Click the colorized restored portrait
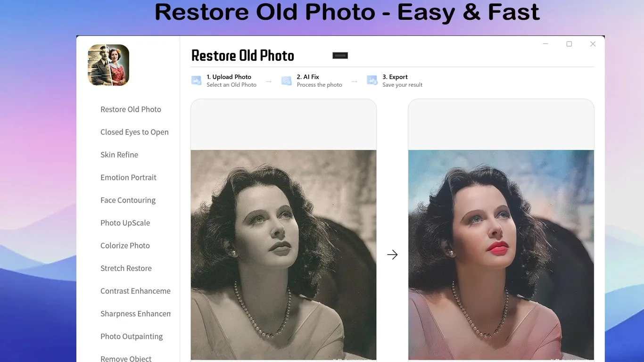 (501, 255)
